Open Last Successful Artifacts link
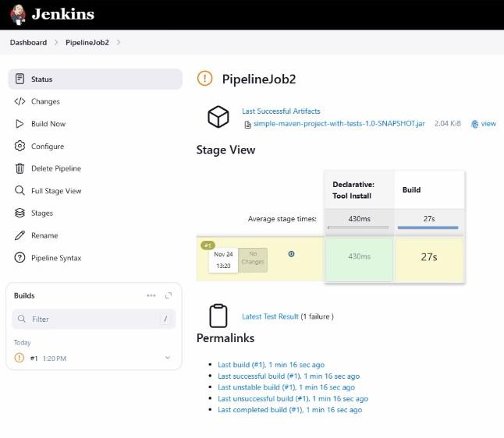This screenshot has height=438, width=504. pos(281,111)
